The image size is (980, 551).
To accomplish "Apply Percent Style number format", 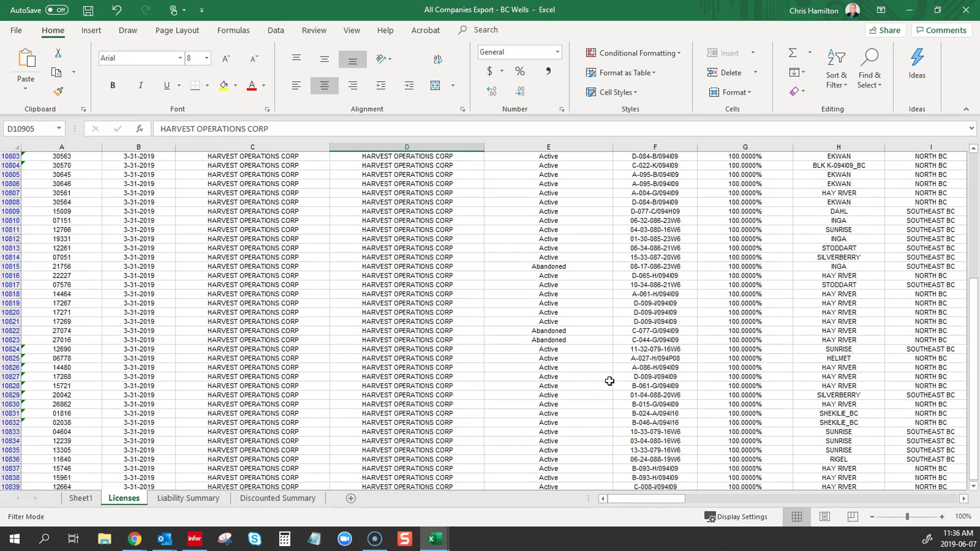I will click(519, 71).
